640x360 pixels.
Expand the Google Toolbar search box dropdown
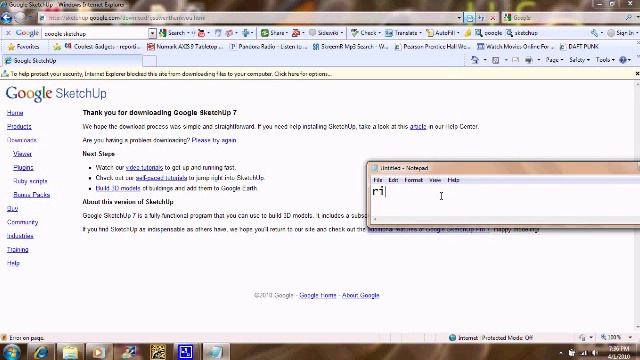click(152, 33)
